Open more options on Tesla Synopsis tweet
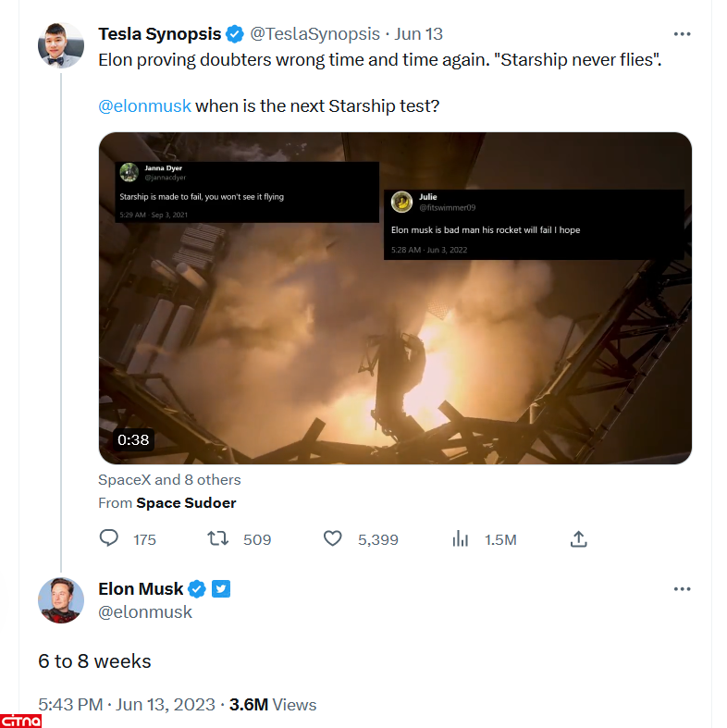 pyautogui.click(x=683, y=34)
